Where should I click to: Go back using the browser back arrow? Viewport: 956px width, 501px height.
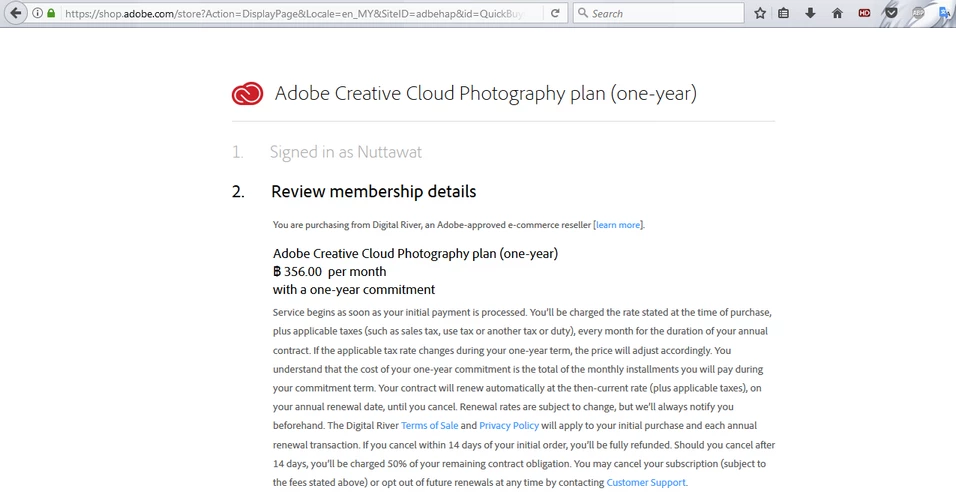click(15, 13)
